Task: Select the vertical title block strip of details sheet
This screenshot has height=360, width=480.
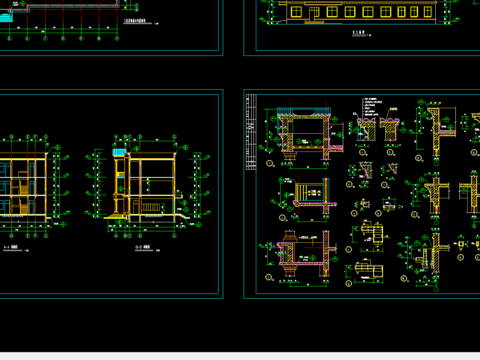Action: (251, 132)
